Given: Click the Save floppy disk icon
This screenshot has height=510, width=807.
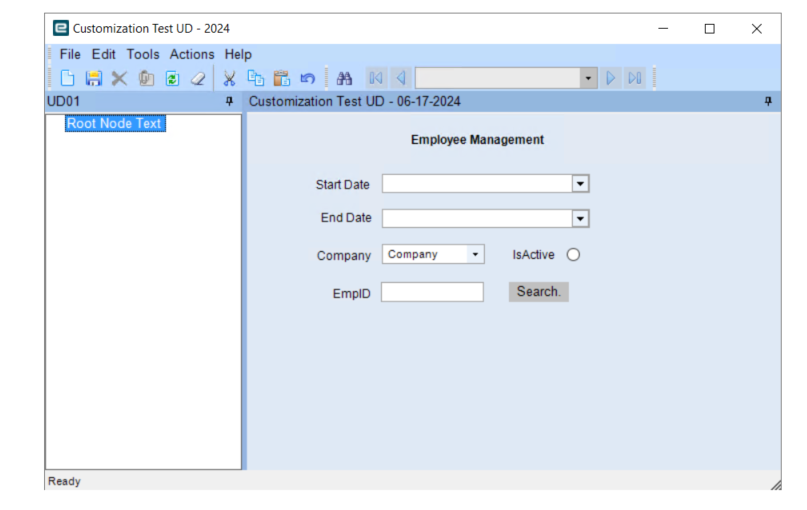Looking at the screenshot, I should click(x=94, y=78).
